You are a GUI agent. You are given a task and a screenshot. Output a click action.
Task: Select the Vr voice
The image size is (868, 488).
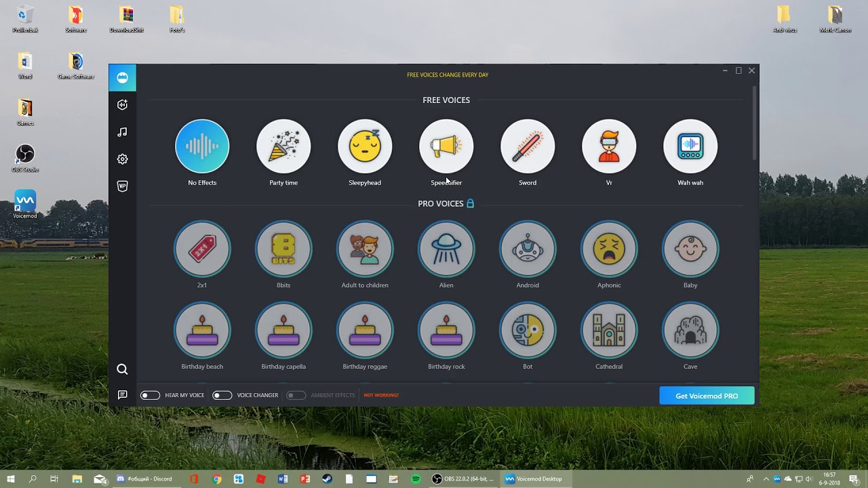609,146
